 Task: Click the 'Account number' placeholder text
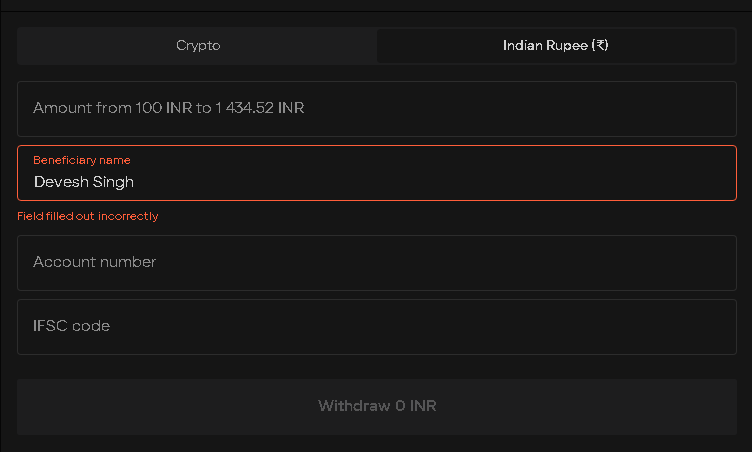(95, 262)
